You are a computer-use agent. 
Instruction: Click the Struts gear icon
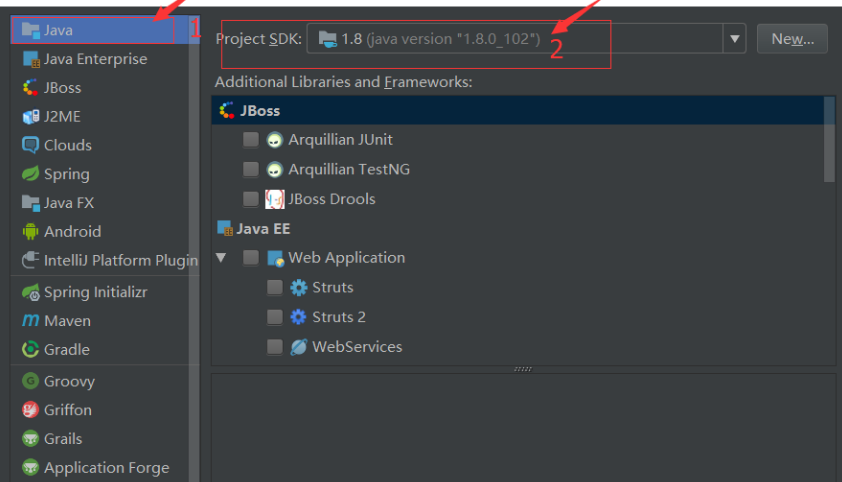click(299, 288)
